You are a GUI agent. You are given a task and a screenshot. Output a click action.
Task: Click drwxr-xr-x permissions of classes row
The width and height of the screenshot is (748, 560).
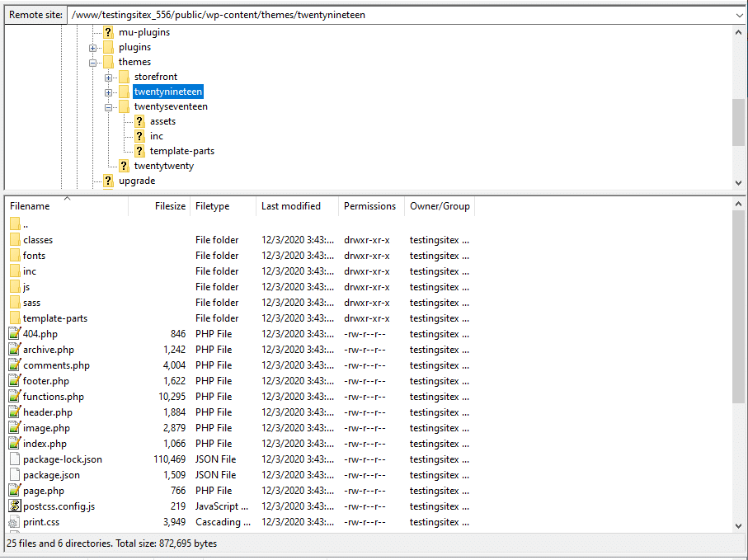click(366, 239)
